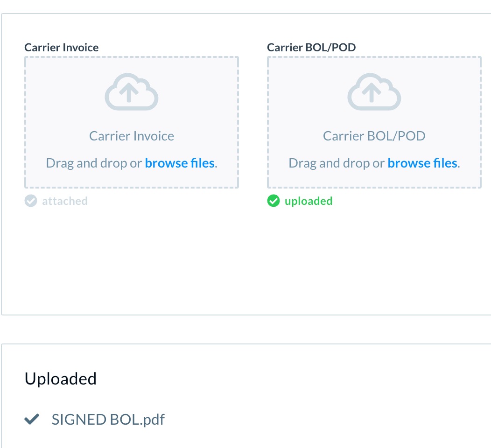Screen dimensions: 491x448
Task: Click the green 'uploaded' status text
Action: (309, 201)
